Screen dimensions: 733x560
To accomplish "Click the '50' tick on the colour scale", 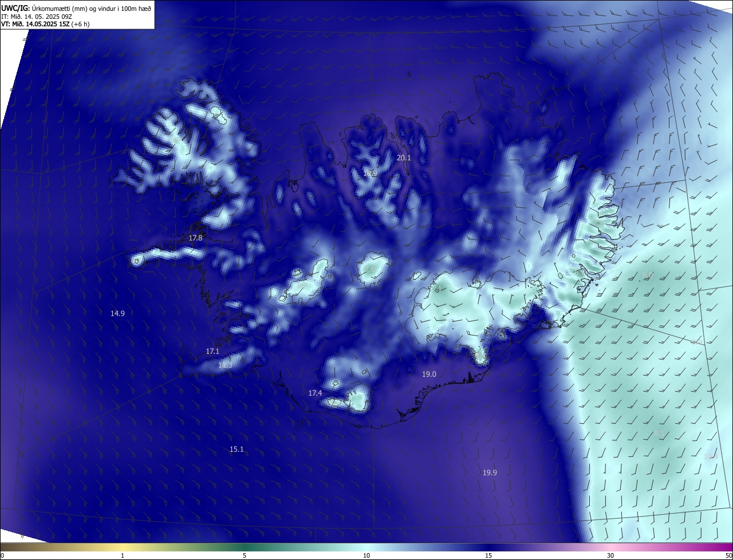I will (728, 555).
